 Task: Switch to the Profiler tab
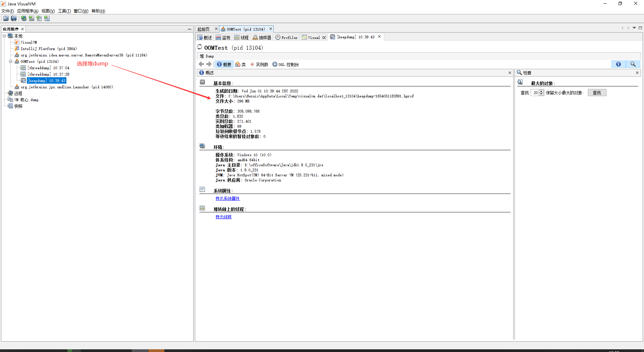(x=286, y=37)
